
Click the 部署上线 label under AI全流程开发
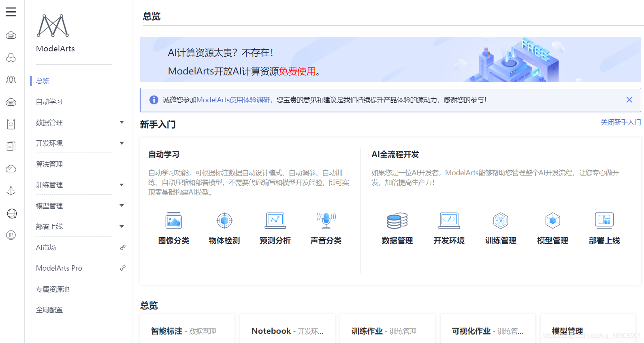click(x=604, y=241)
